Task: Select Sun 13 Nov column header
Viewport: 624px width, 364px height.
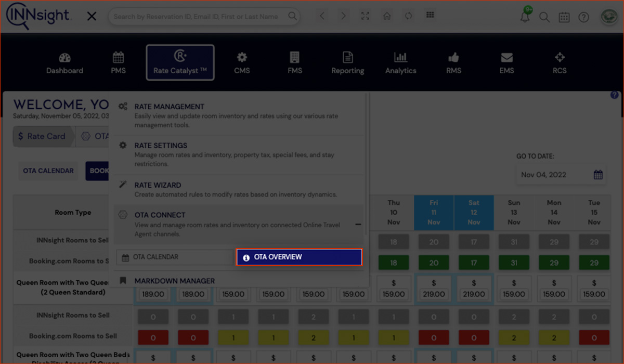Action: [x=514, y=212]
